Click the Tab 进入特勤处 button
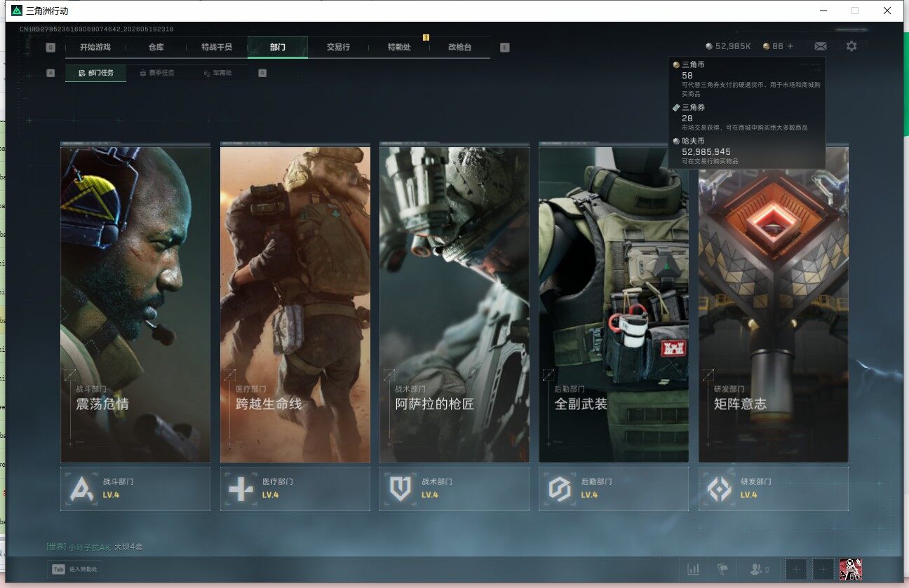Image resolution: width=909 pixels, height=588 pixels. 74,570
